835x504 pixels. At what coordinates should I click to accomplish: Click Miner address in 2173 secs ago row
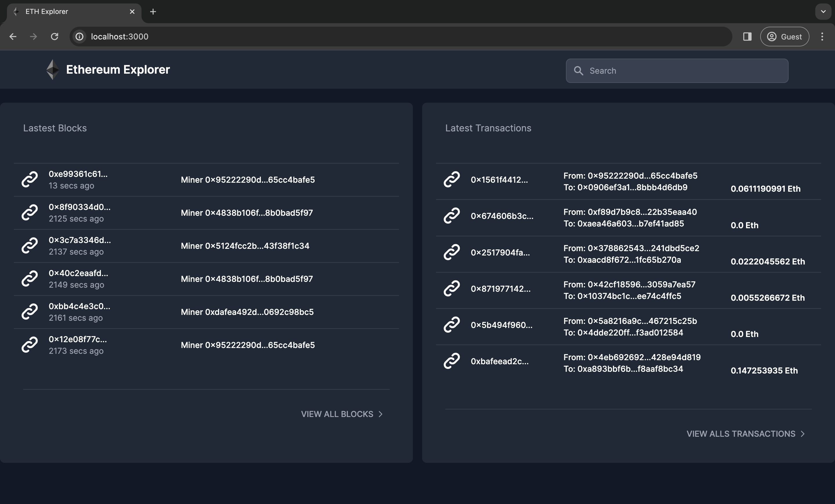pyautogui.click(x=248, y=345)
